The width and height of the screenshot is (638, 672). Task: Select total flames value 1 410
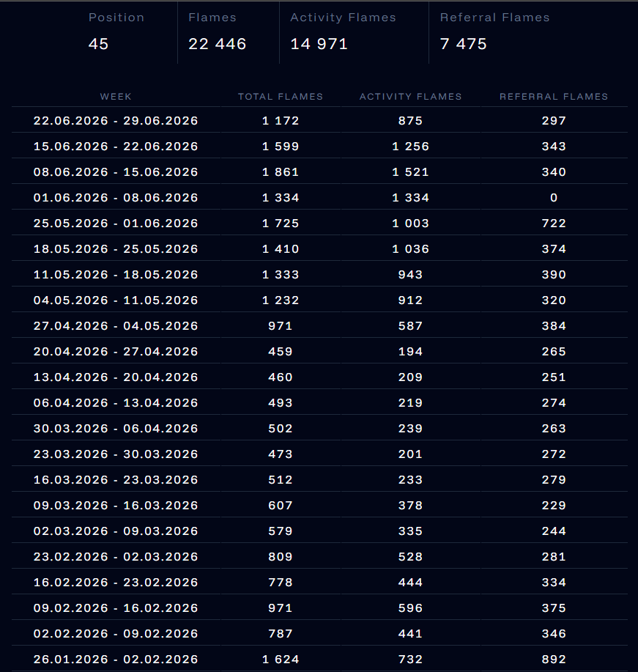point(281,249)
